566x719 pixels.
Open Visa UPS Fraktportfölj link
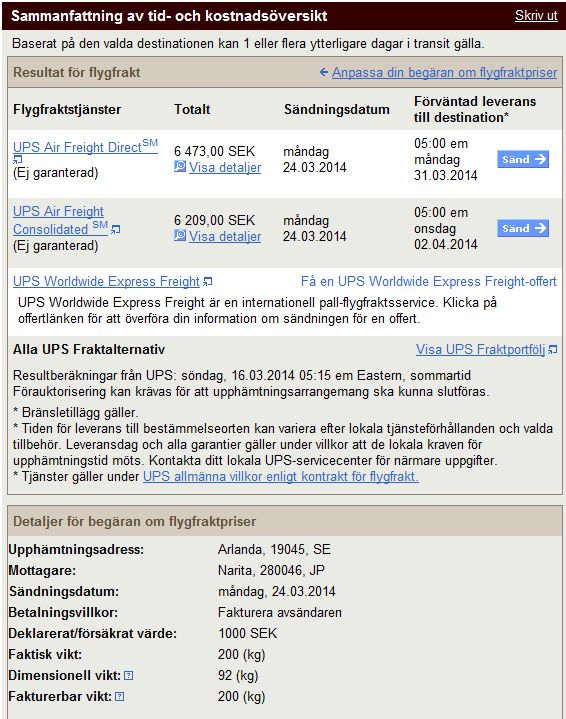480,349
